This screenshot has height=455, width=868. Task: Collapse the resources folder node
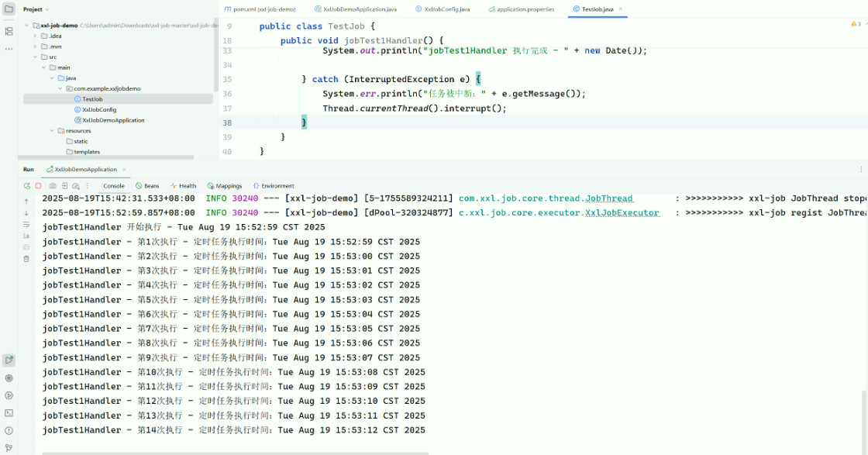(52, 131)
